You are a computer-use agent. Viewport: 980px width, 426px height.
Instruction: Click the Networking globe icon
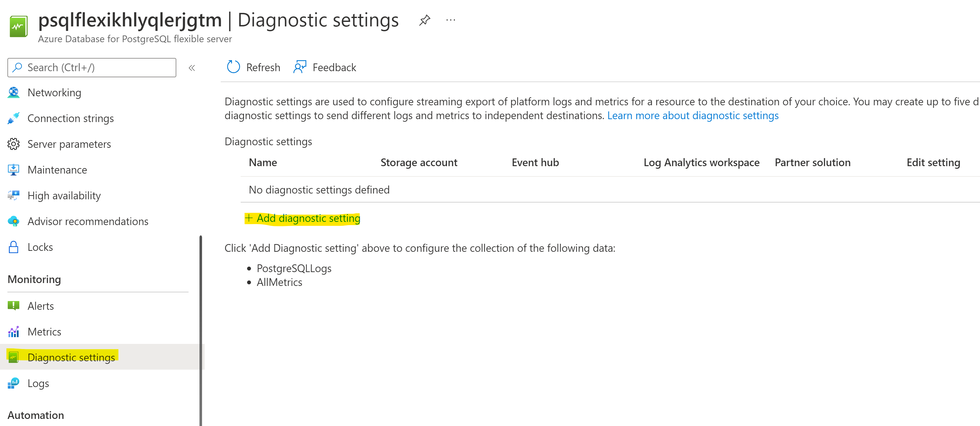coord(14,92)
